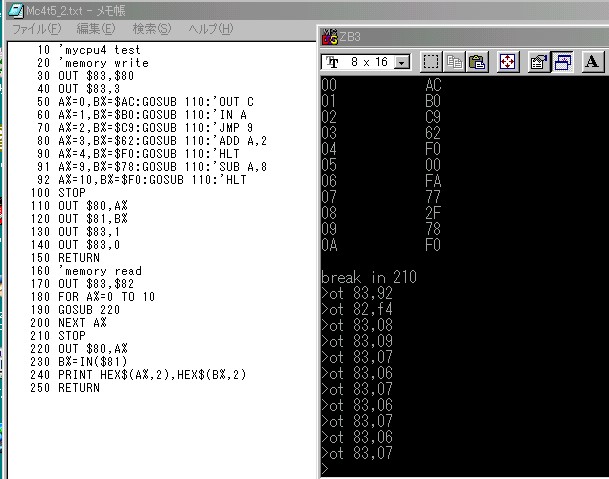Click the Background window icon in ZB3 toolbar

coord(562,62)
